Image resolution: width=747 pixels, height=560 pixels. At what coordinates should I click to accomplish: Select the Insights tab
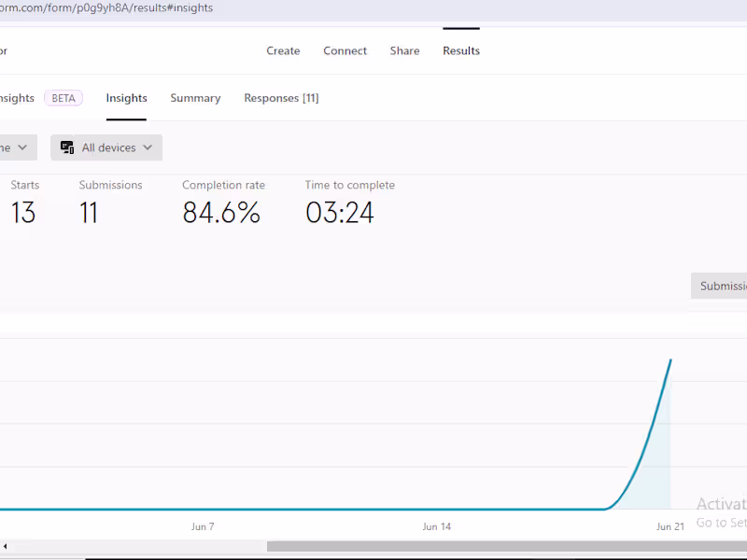pyautogui.click(x=126, y=97)
